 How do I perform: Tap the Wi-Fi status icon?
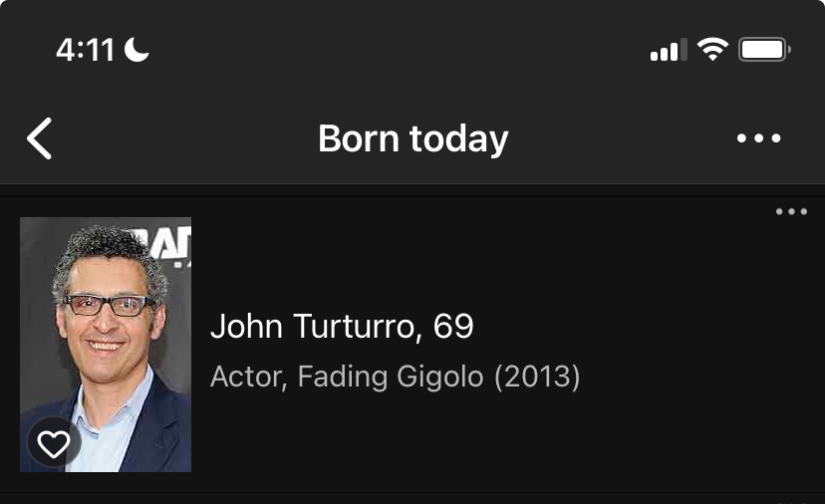pos(712,49)
